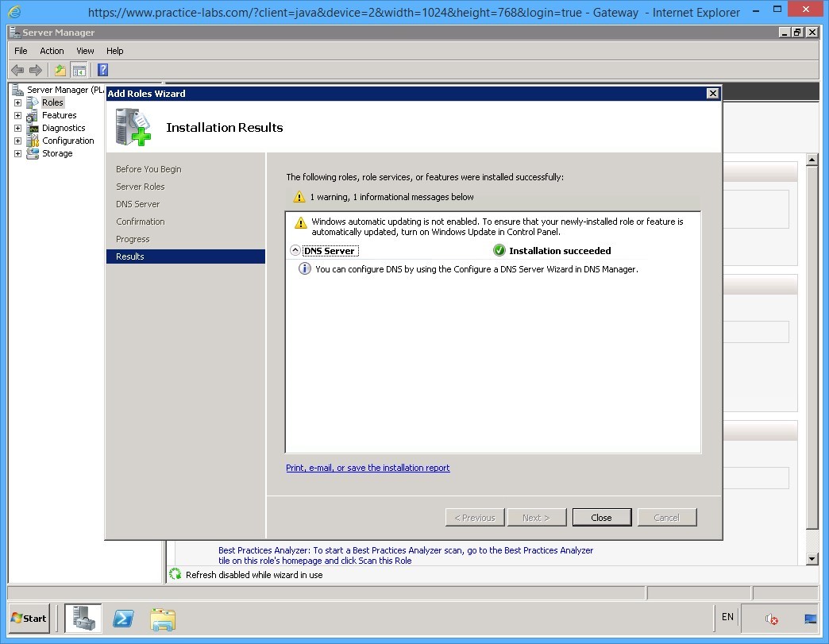Open the Help icon in the toolbar

click(x=102, y=70)
